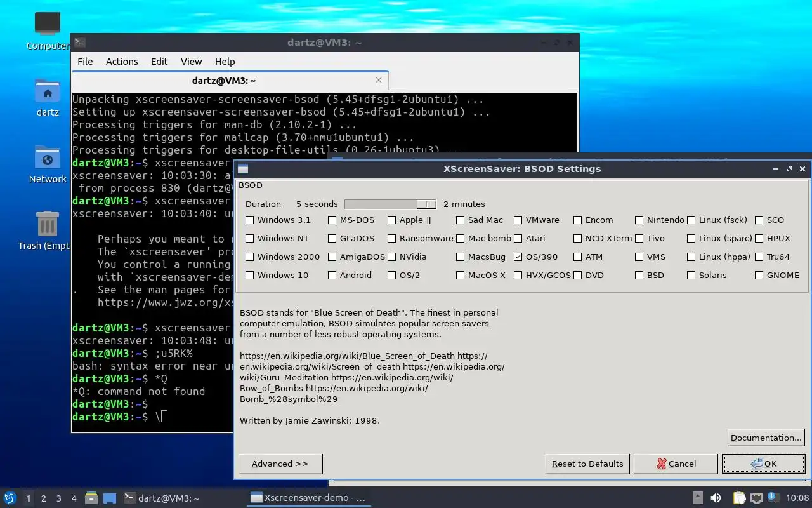Open the wired network tray icon
Screen dimensions: 812x508
(756, 498)
